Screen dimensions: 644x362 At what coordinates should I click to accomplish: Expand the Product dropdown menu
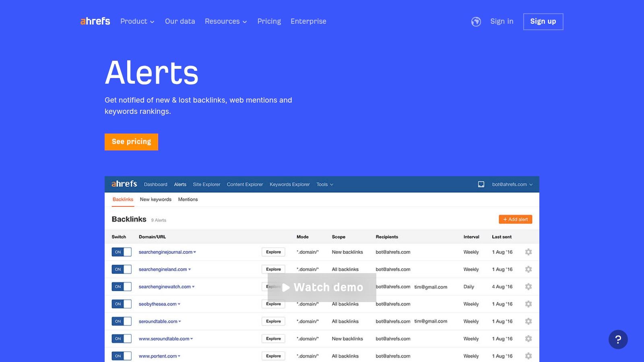tap(137, 21)
